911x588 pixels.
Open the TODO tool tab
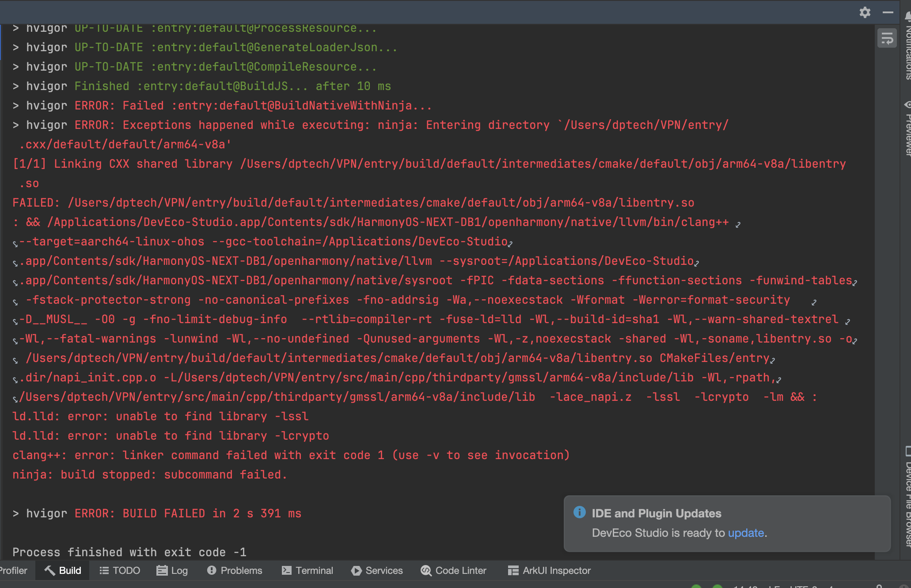[x=120, y=570]
